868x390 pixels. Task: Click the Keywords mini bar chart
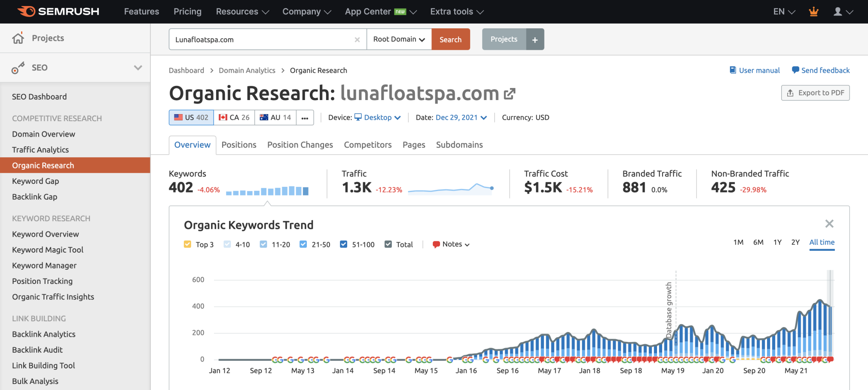click(267, 190)
